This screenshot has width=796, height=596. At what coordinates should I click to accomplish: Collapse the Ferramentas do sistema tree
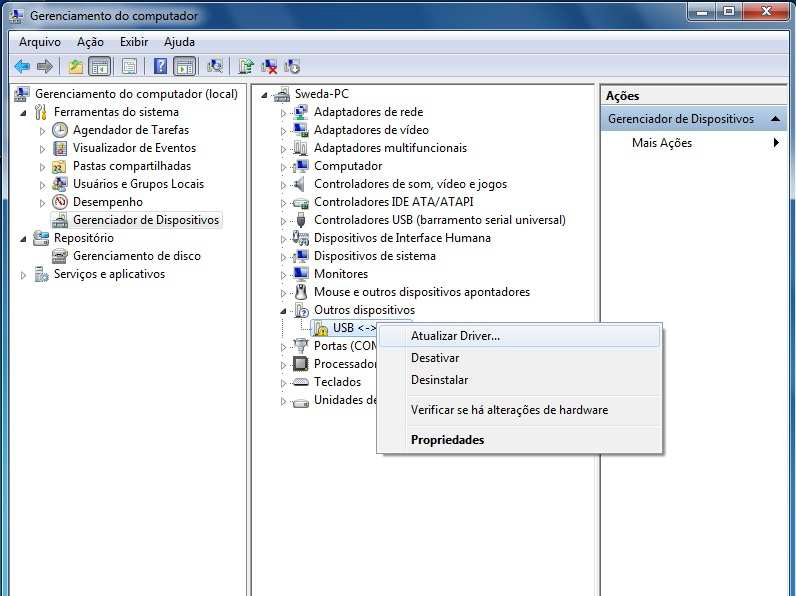[23, 112]
